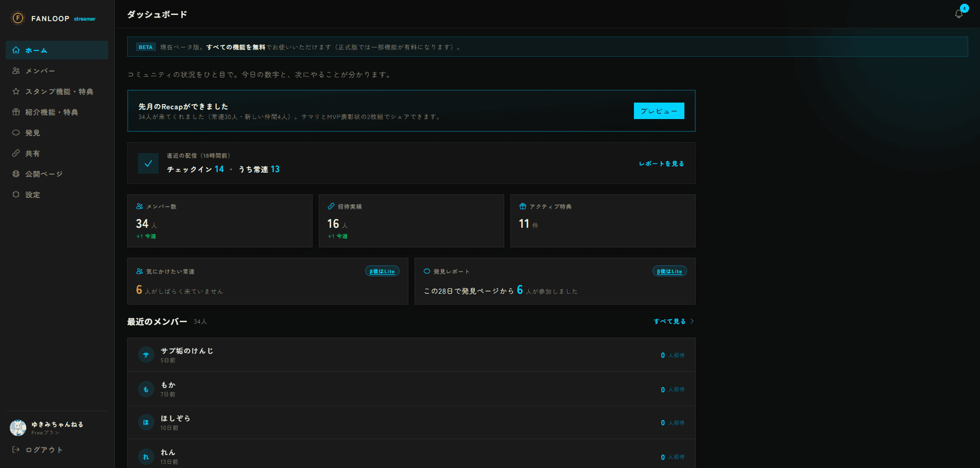Click the β後はLite badge on 気にかけたい常連
980x468 pixels.
(x=382, y=271)
